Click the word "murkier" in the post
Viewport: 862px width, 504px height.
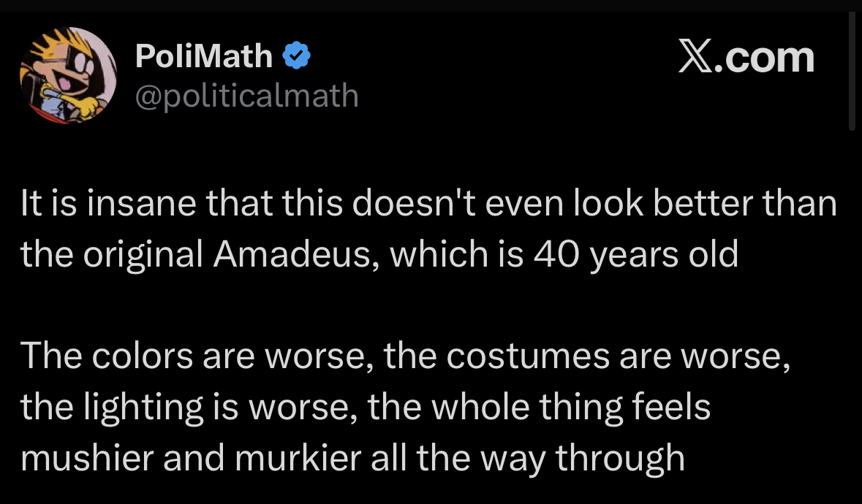[x=294, y=458]
